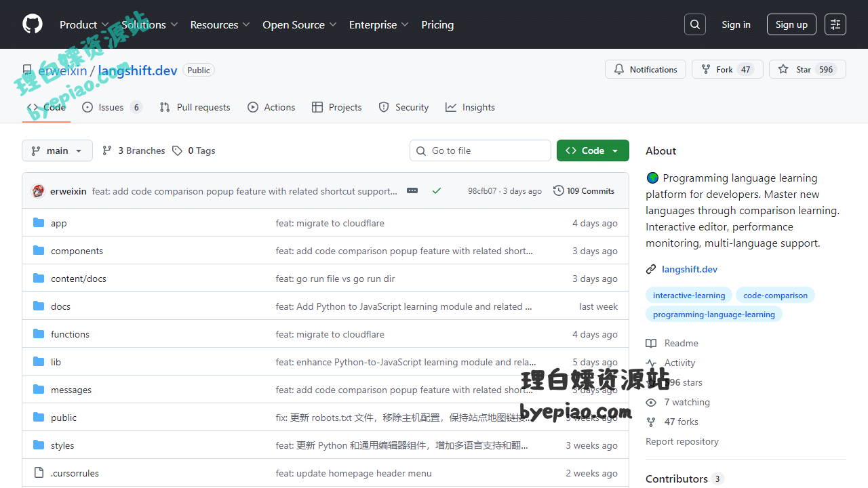Click the Readme book icon
The height and width of the screenshot is (488, 868).
(651, 343)
